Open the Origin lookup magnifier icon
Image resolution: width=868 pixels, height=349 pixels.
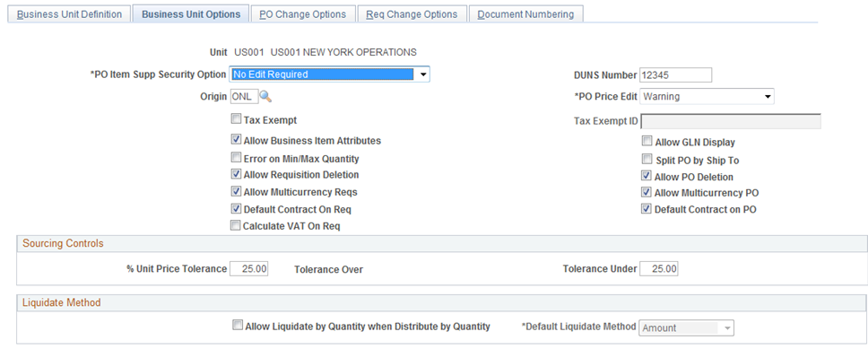pos(265,96)
